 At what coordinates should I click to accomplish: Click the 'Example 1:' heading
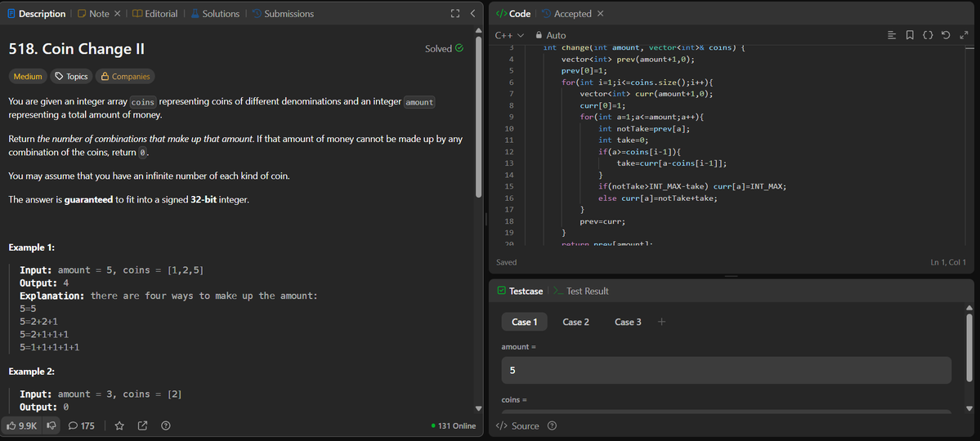coord(32,248)
